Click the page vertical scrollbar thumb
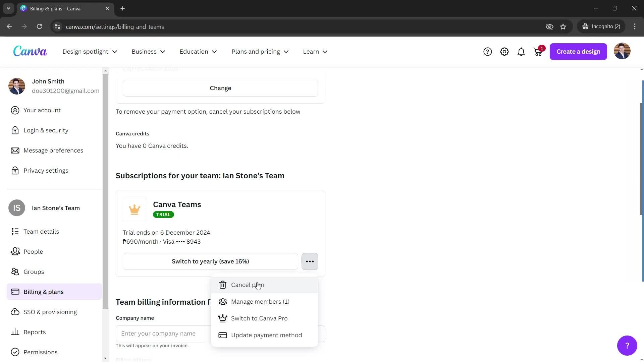 pos(642,159)
